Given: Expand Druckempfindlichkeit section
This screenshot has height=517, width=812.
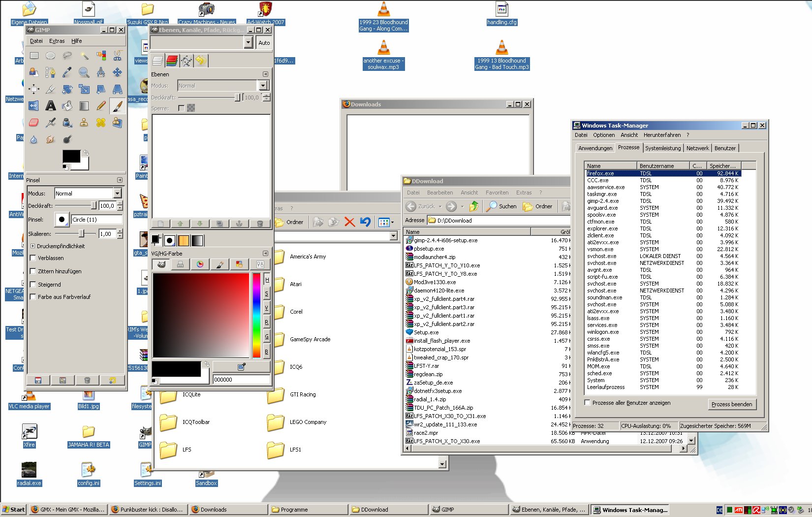Looking at the screenshot, I should pos(32,246).
